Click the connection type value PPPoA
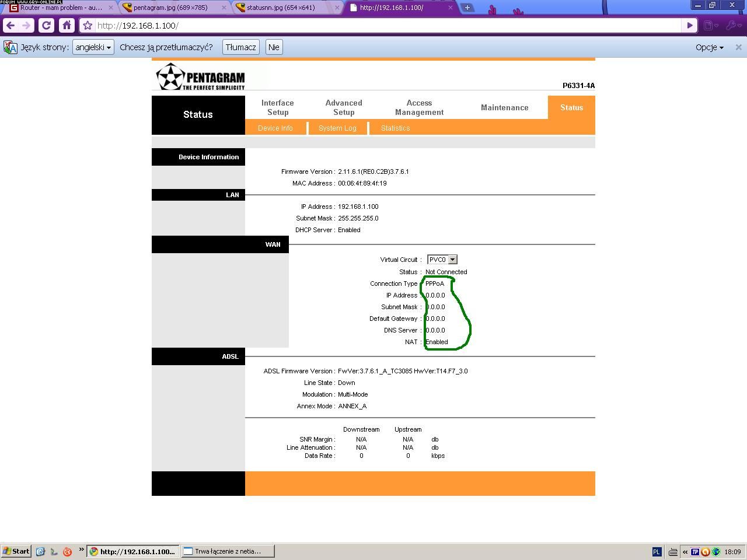The height and width of the screenshot is (560, 747). (x=435, y=283)
